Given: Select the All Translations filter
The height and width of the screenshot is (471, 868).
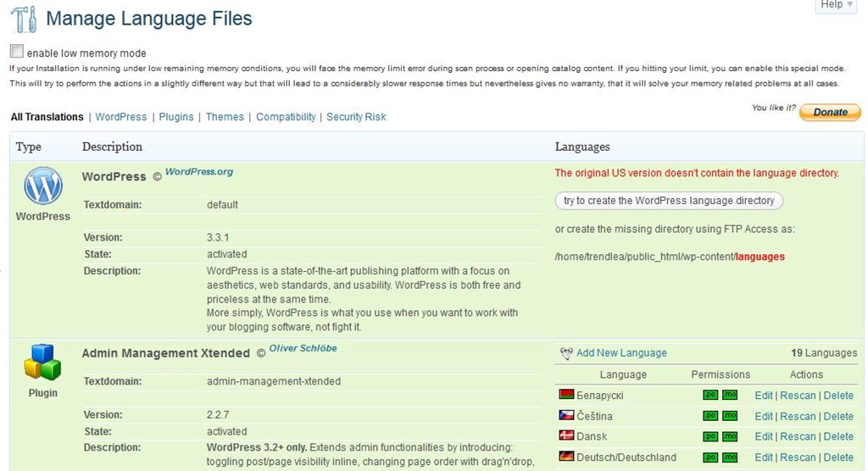Looking at the screenshot, I should click(x=47, y=117).
